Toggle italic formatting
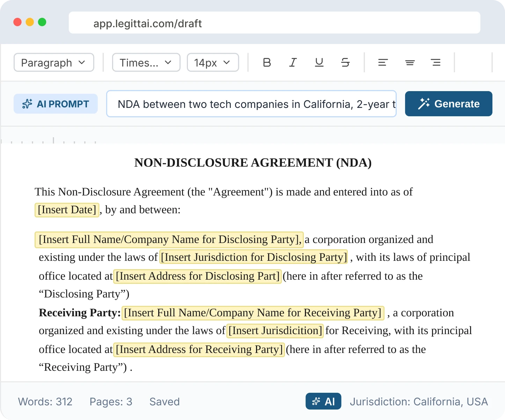 click(x=293, y=62)
